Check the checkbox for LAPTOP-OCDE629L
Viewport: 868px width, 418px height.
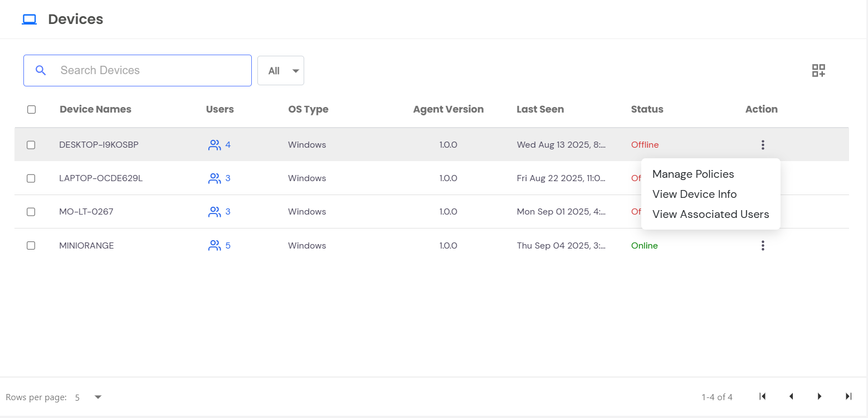pyautogui.click(x=31, y=178)
